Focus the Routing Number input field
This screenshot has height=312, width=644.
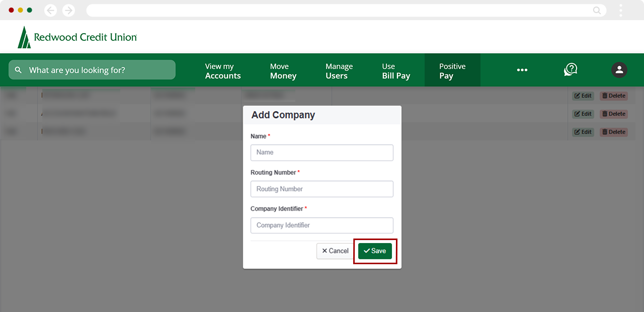[322, 189]
